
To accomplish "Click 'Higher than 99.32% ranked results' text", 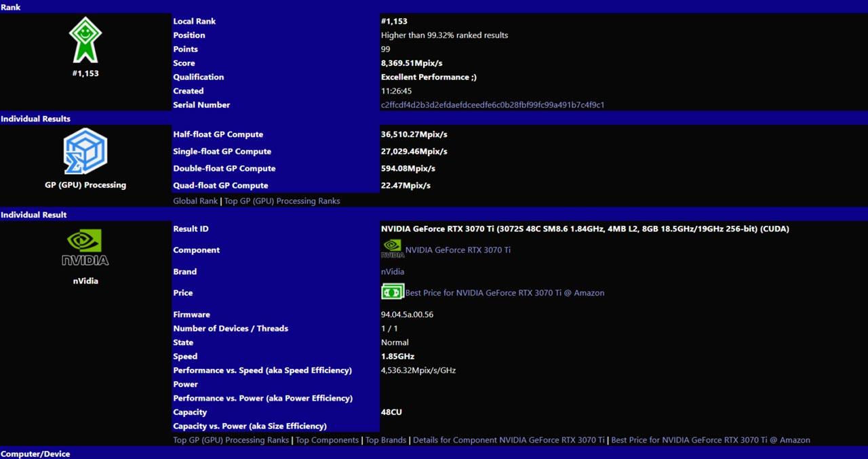I will click(444, 35).
